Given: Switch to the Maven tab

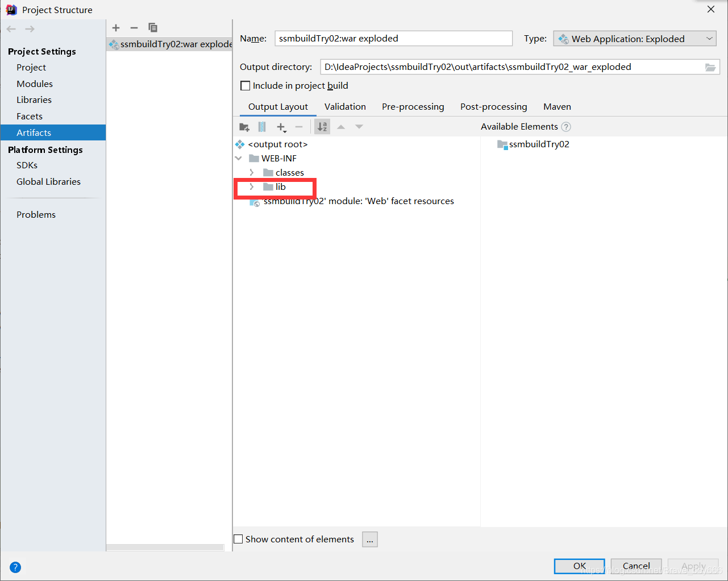Looking at the screenshot, I should (557, 107).
